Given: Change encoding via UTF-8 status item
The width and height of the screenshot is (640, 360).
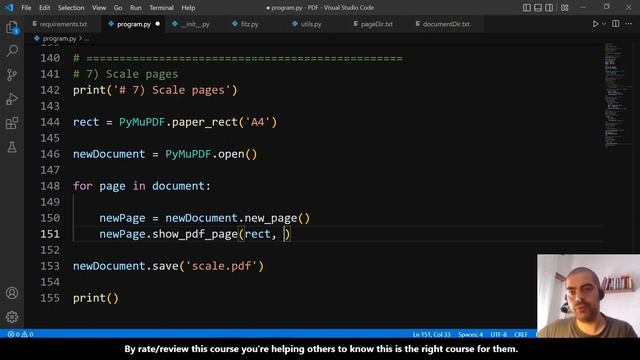Looking at the screenshot, I should tap(498, 334).
